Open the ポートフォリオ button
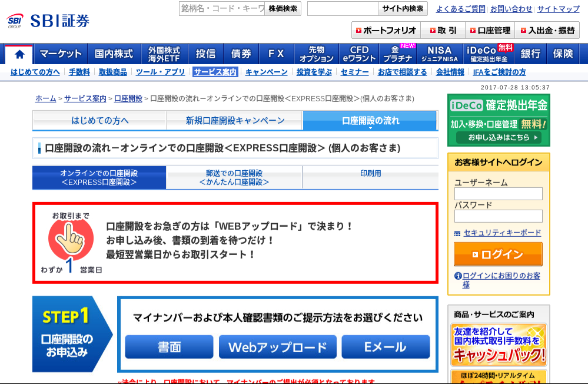Viewport: 588px width, 384px height. 386,31
